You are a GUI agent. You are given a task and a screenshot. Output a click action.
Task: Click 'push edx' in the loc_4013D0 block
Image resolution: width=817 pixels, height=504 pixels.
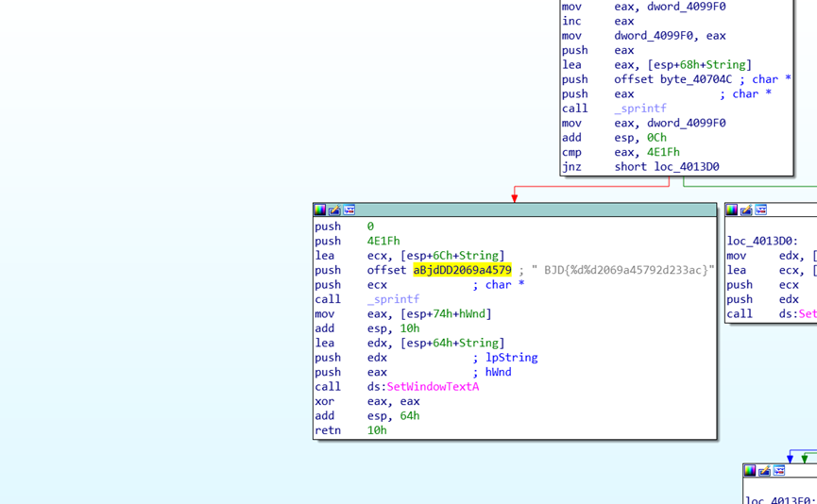tap(763, 299)
